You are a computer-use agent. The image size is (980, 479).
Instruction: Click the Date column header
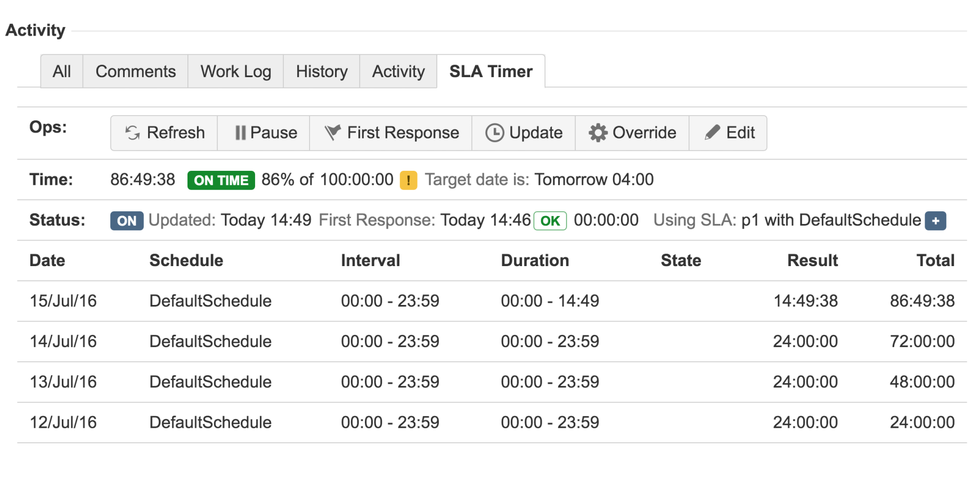point(47,260)
